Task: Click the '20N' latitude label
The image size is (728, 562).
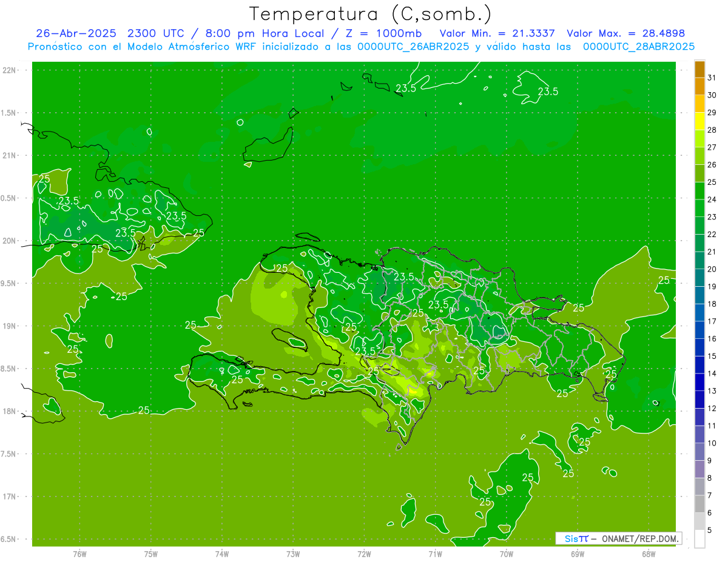Action: (10, 241)
